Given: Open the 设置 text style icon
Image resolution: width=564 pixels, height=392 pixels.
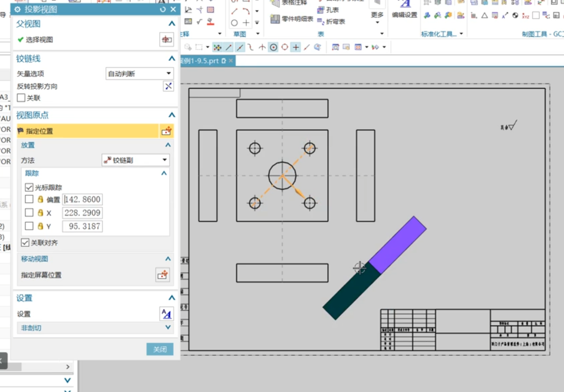Looking at the screenshot, I should point(167,314).
